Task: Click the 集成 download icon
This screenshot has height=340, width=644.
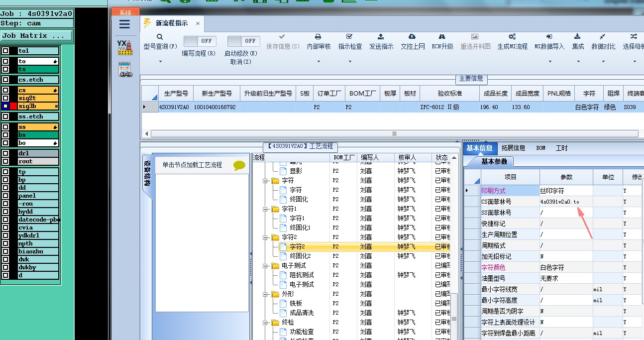Action: (577, 37)
